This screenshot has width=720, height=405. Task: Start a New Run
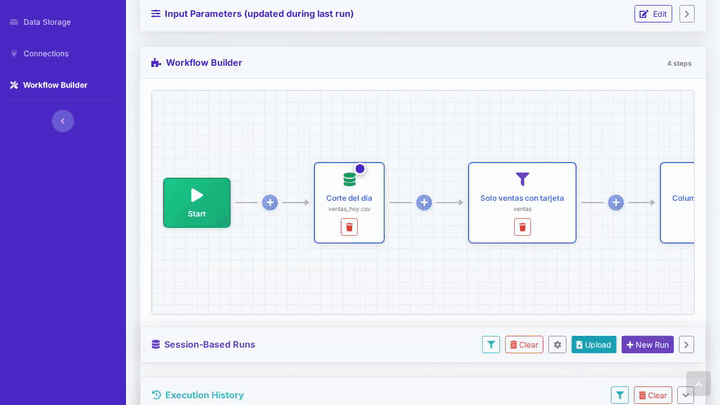tap(647, 345)
